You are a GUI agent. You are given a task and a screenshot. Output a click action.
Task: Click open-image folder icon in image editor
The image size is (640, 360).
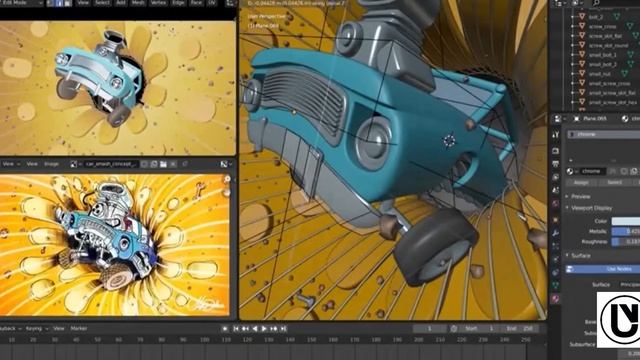pyautogui.click(x=163, y=164)
